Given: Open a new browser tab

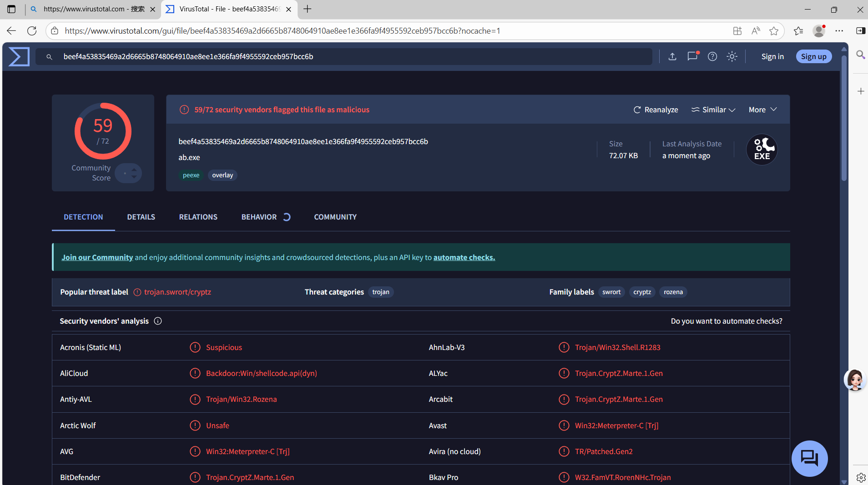Looking at the screenshot, I should tap(308, 9).
